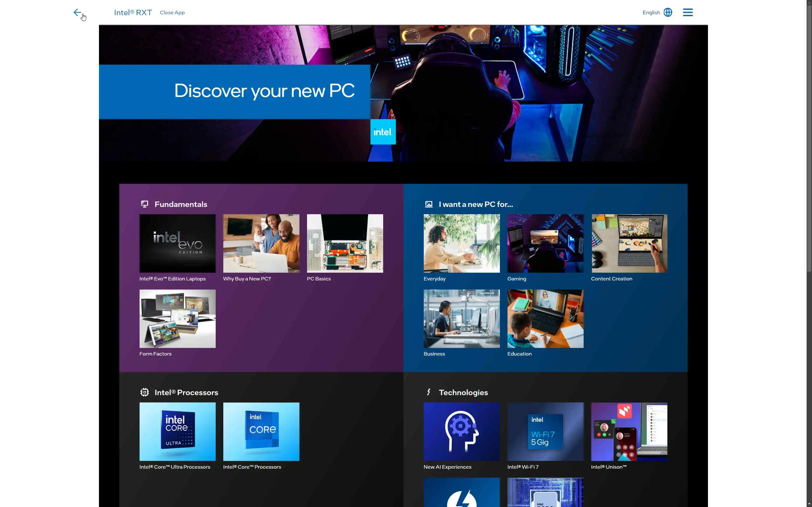Open the Gaming category tile

545,243
